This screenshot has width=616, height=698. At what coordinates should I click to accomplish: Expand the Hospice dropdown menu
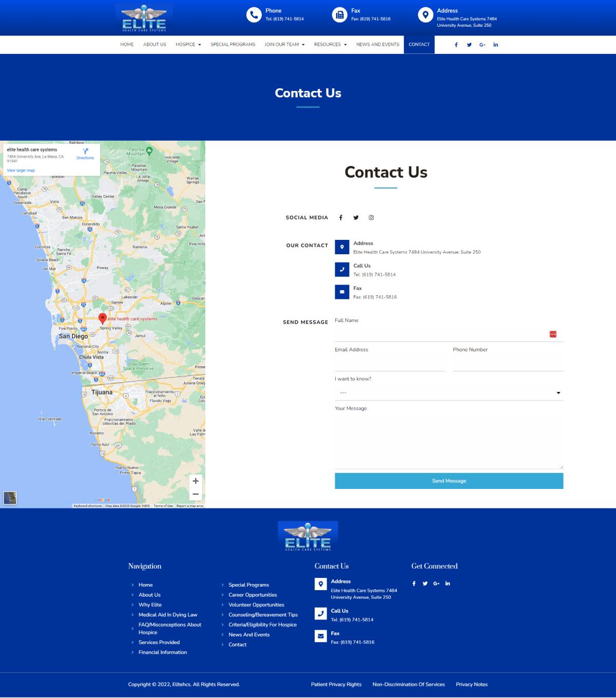pos(188,45)
